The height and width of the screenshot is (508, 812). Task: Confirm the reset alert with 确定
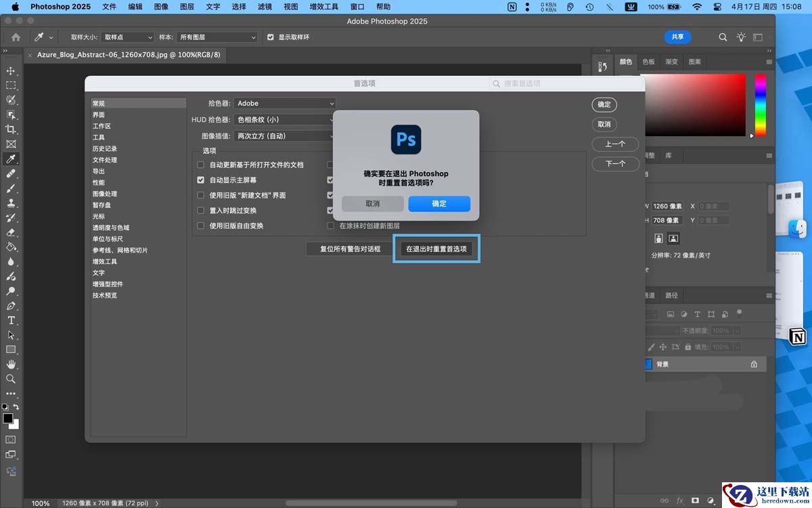coord(439,203)
